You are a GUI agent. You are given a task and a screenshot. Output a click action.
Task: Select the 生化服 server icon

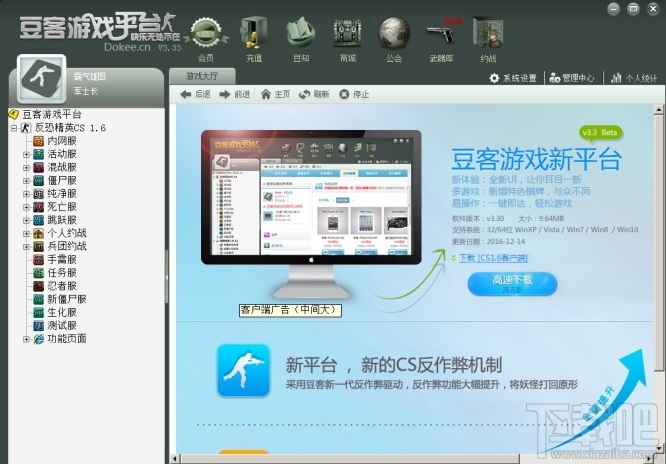39,312
